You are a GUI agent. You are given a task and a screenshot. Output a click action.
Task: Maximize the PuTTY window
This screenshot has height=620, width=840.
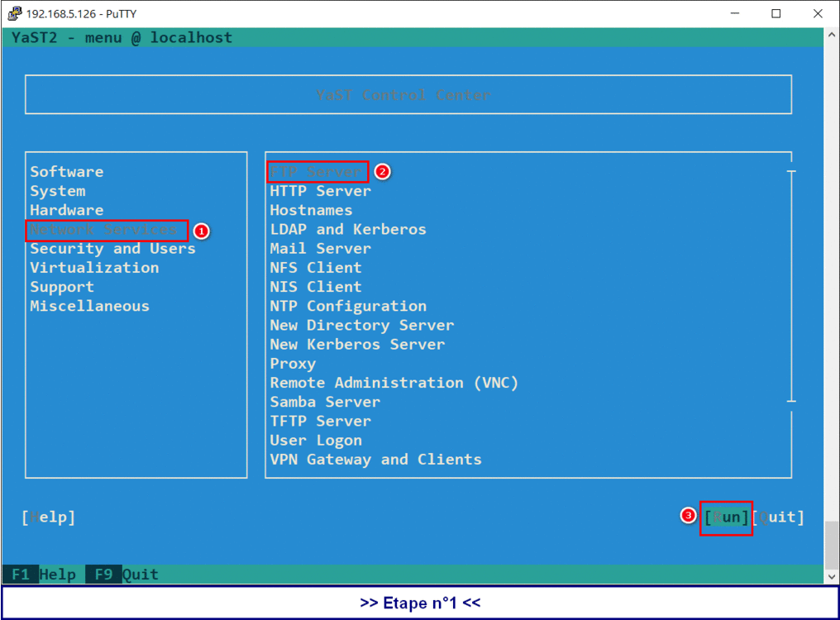pos(776,13)
